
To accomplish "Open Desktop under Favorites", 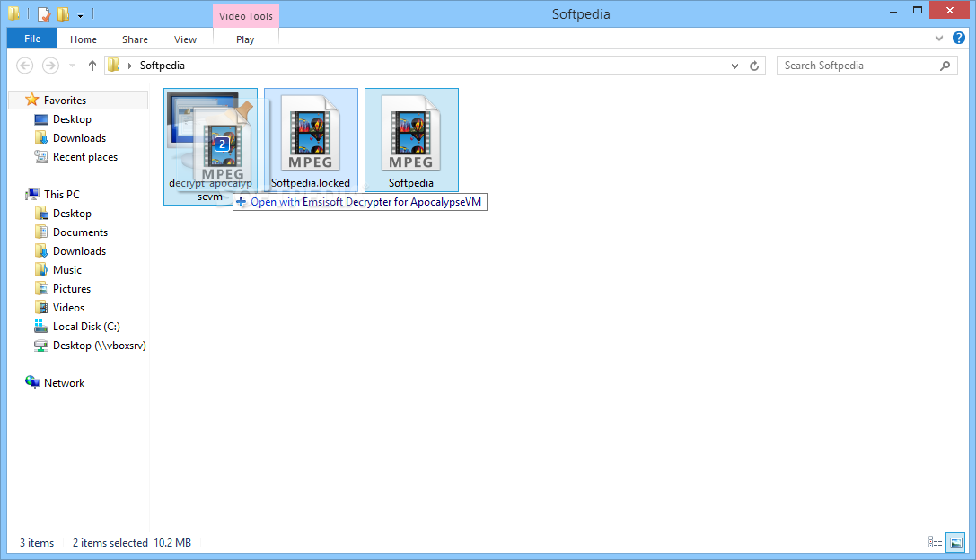I will [72, 119].
